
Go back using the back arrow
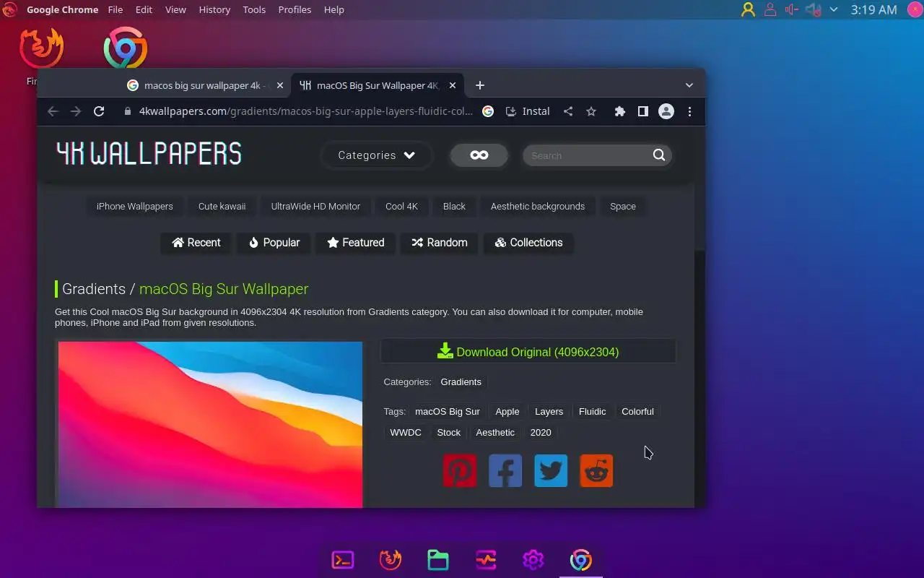click(53, 111)
